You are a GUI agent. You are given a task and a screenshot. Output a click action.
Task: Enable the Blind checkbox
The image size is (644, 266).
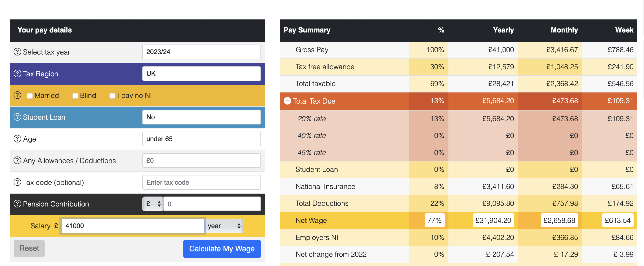pos(75,96)
